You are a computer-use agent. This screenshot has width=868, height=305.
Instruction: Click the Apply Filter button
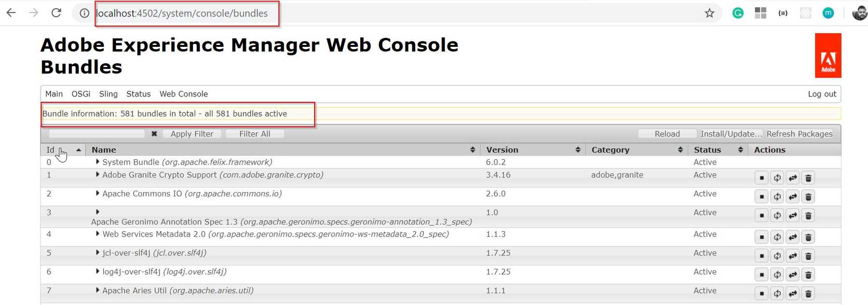(x=191, y=134)
